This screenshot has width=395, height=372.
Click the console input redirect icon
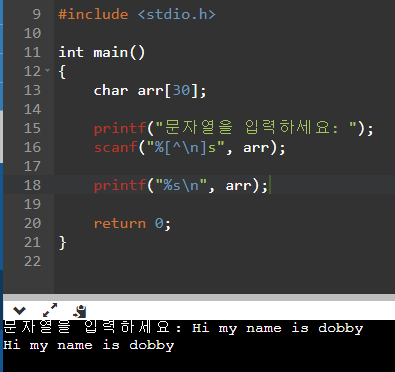coord(80,311)
